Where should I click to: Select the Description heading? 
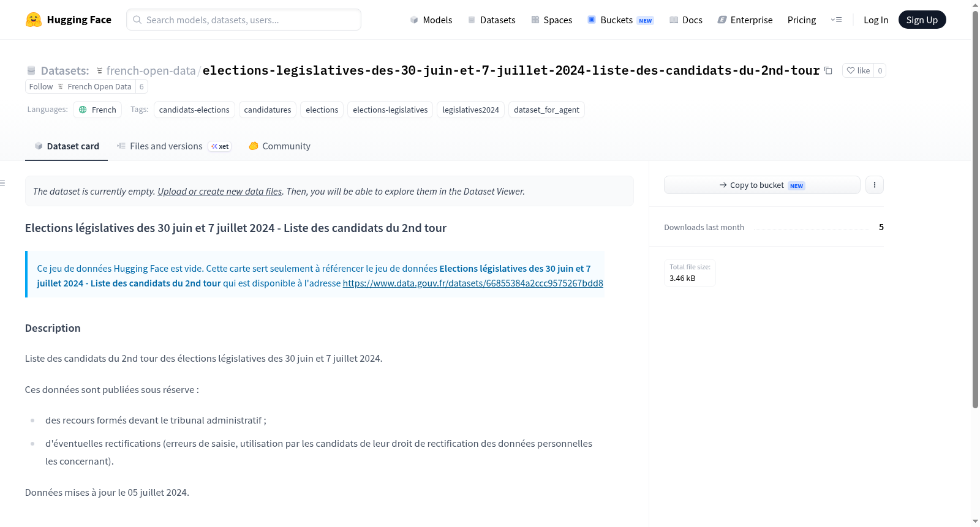pyautogui.click(x=53, y=328)
